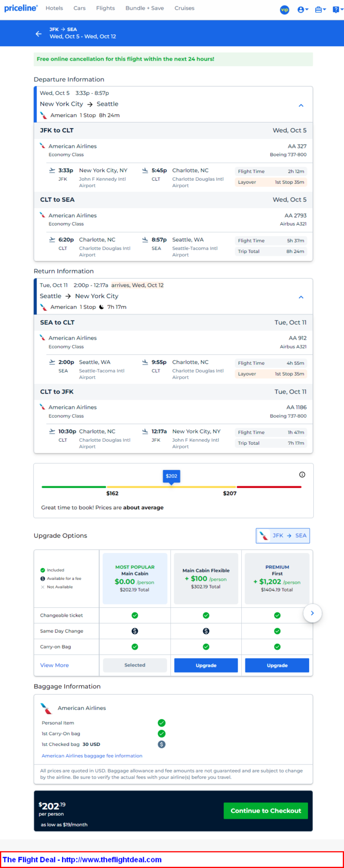
Task: Click Main Cabin changeable ticket checkmark
Action: (135, 616)
